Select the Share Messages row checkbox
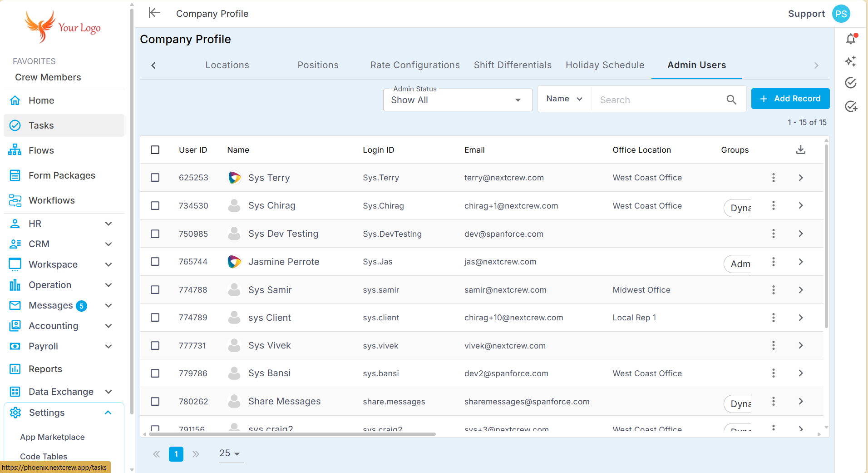Image resolution: width=868 pixels, height=473 pixels. (x=155, y=401)
